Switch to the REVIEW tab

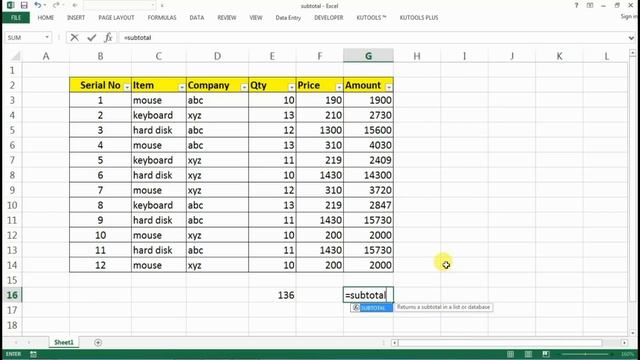pos(227,18)
